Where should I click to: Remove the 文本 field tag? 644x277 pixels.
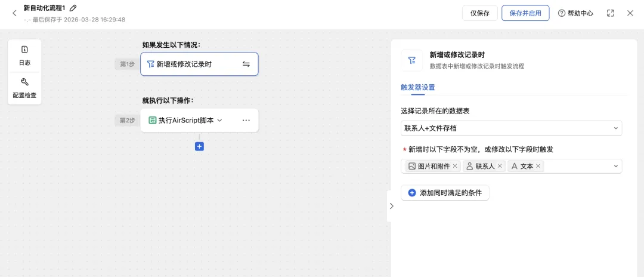click(538, 167)
